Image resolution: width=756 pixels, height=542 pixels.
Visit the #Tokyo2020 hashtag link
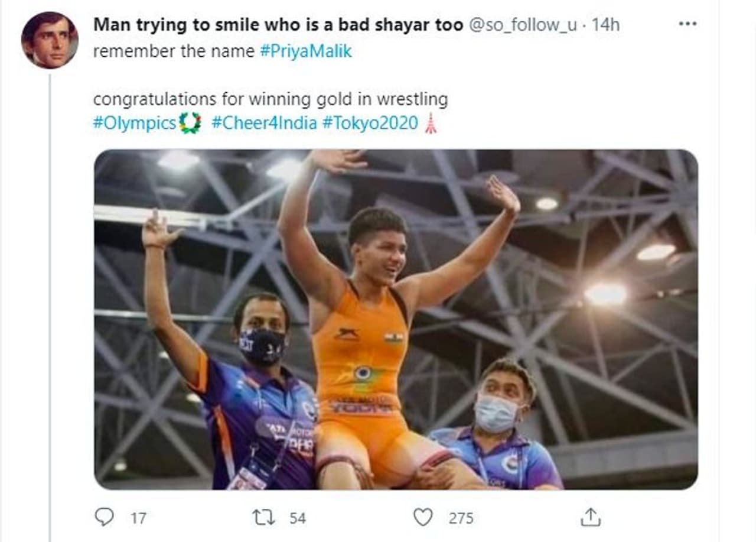click(370, 124)
